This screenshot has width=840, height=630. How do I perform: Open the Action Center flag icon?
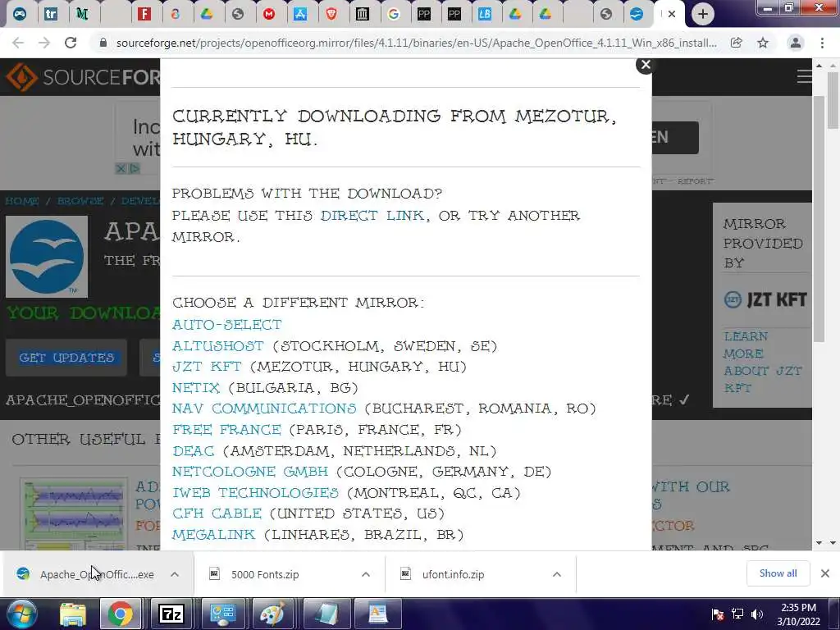717,614
